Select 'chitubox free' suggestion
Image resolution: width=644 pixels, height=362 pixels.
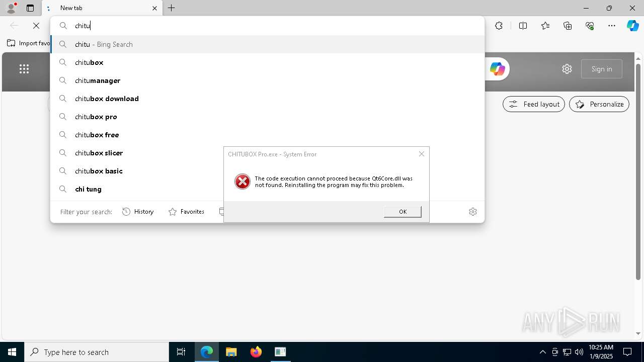pyautogui.click(x=267, y=135)
